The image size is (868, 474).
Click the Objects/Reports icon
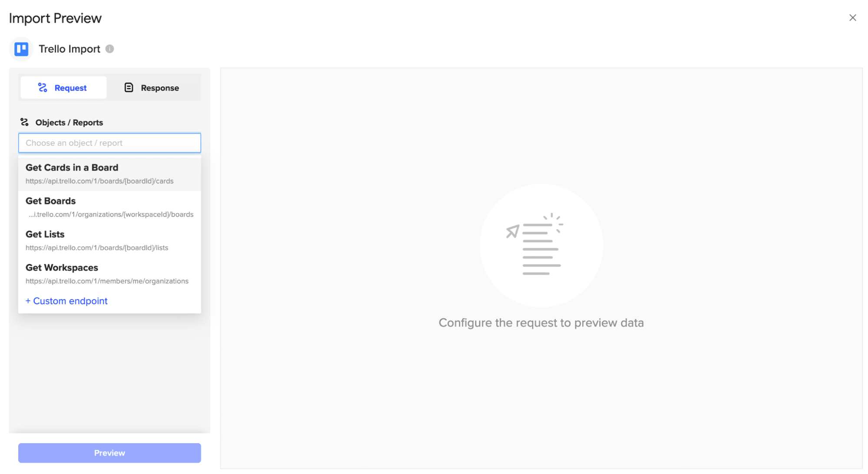point(24,122)
